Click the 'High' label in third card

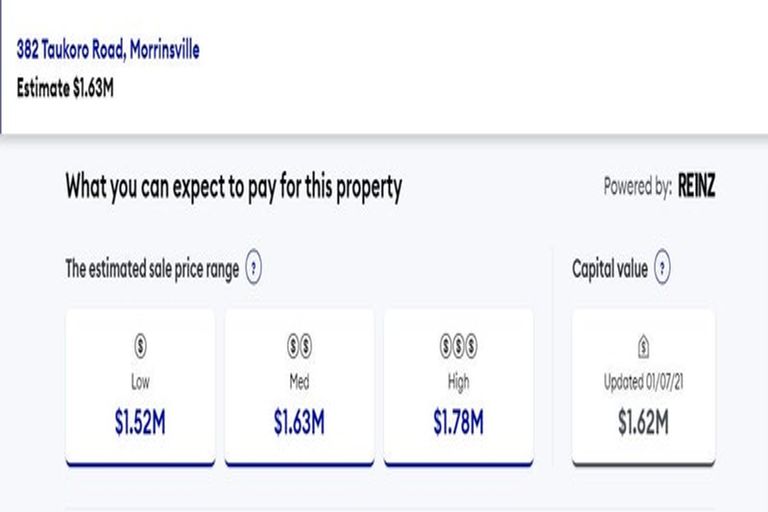[x=458, y=383]
